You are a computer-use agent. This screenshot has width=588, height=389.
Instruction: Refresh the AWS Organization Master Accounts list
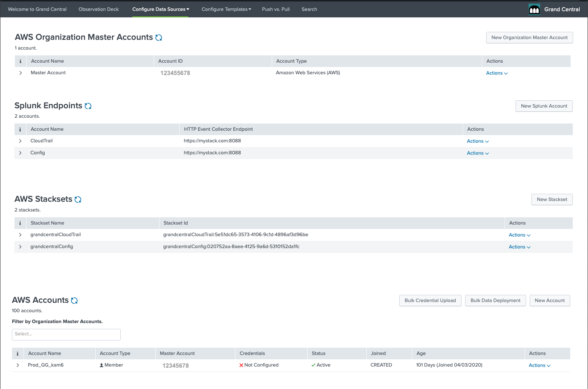[x=159, y=38]
